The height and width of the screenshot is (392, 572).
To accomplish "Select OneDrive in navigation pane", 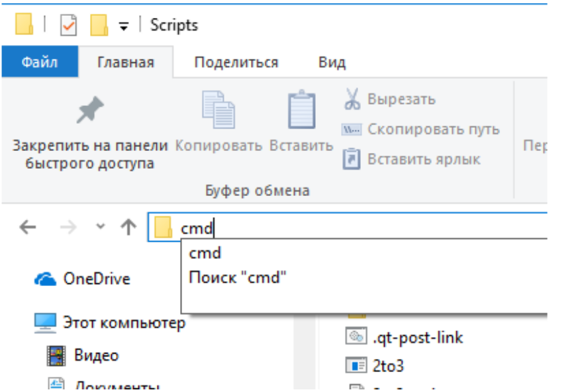I will [x=96, y=279].
